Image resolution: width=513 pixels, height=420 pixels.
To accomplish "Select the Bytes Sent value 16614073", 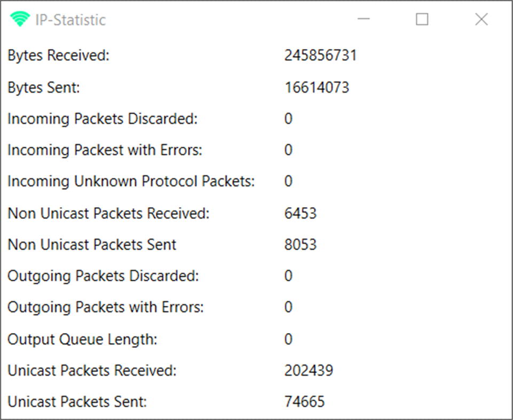I will pos(317,88).
